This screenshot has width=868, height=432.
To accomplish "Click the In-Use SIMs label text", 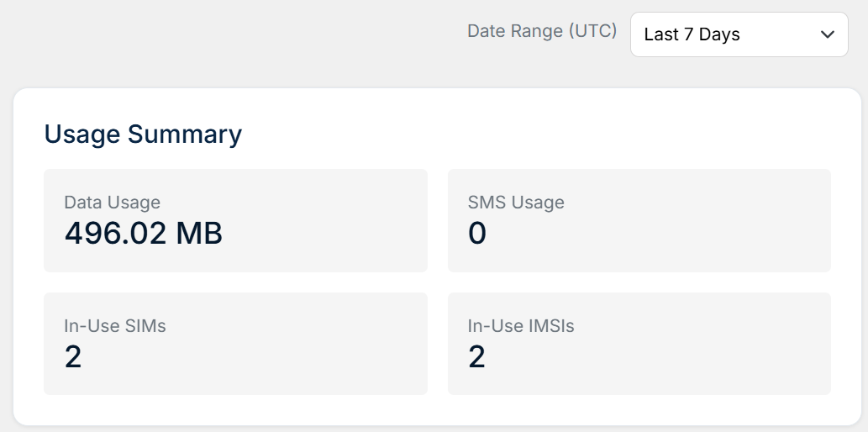I will pyautogui.click(x=115, y=325).
